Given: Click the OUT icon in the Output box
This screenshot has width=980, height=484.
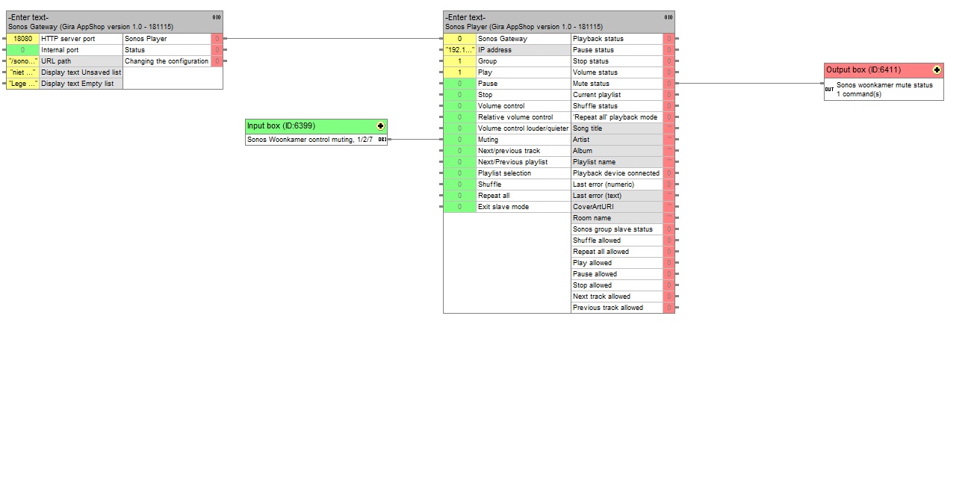Looking at the screenshot, I should point(829,89).
